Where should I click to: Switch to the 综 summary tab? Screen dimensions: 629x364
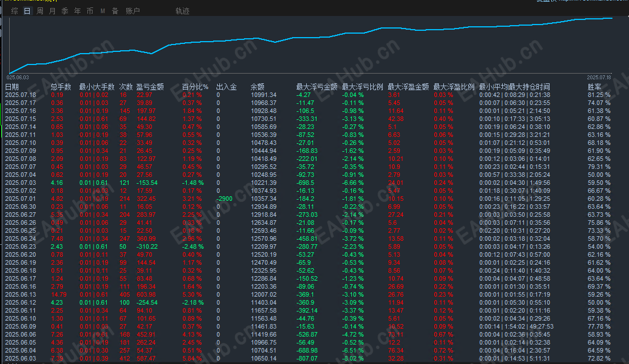[15, 11]
